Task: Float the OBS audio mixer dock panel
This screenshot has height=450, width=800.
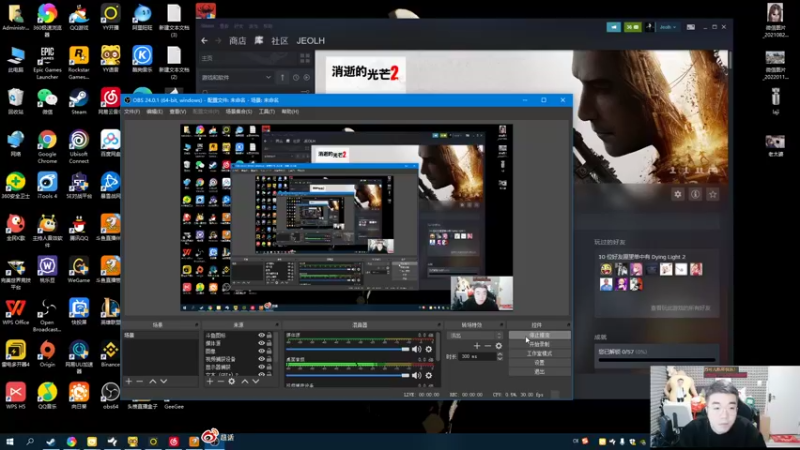Action: [x=439, y=325]
